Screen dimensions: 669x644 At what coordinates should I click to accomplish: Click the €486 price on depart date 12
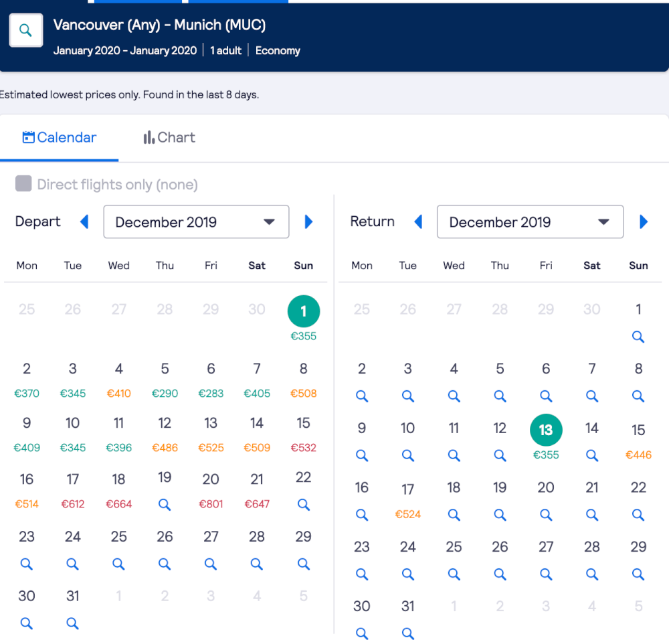(x=165, y=448)
